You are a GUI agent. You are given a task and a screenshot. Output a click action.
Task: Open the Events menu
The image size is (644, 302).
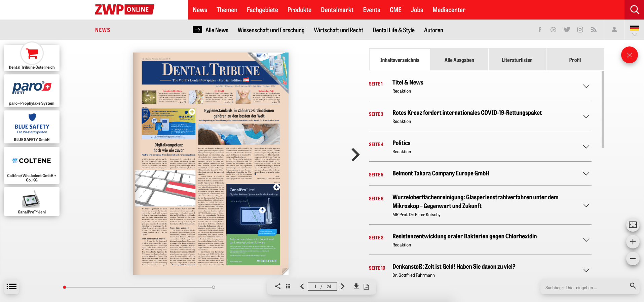click(x=372, y=10)
